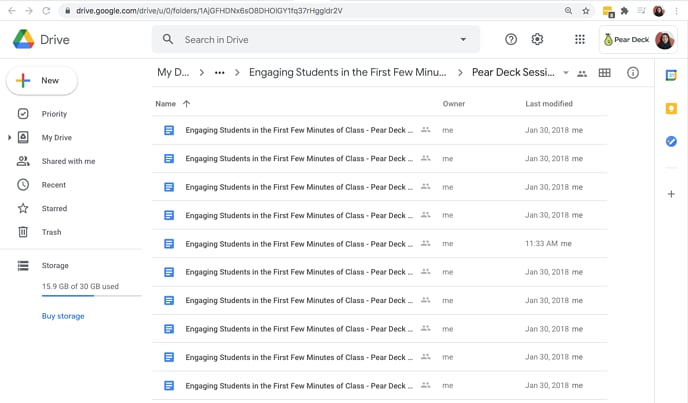Click the New button
Image resolution: width=688 pixels, height=403 pixels.
(42, 80)
